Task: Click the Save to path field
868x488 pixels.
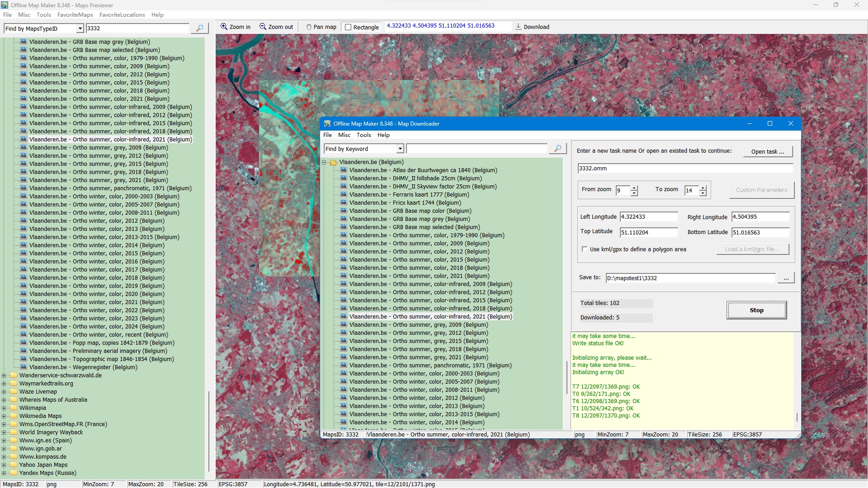Action: coord(690,278)
